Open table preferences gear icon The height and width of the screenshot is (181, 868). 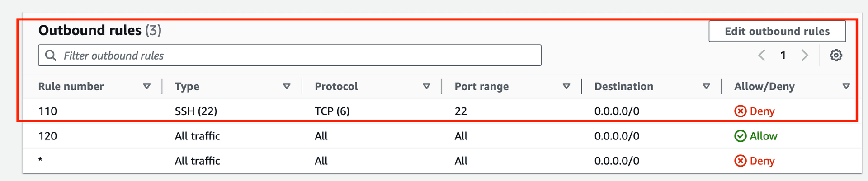(836, 56)
